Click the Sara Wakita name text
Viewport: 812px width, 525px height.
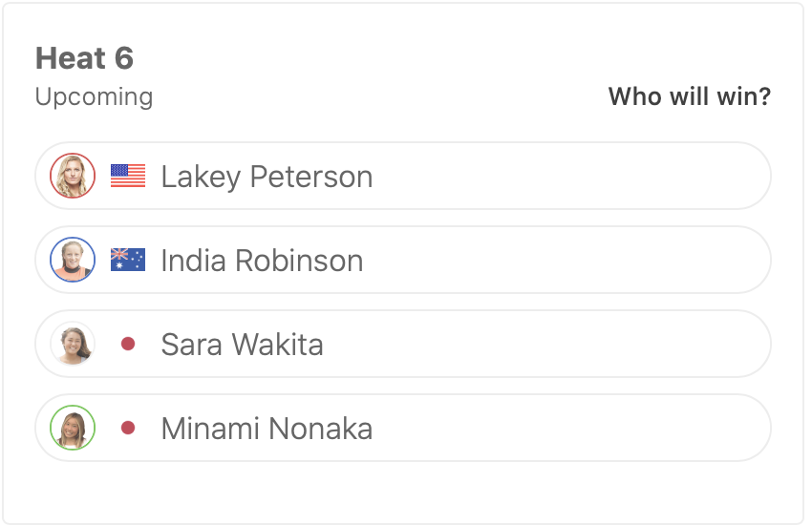coord(242,345)
